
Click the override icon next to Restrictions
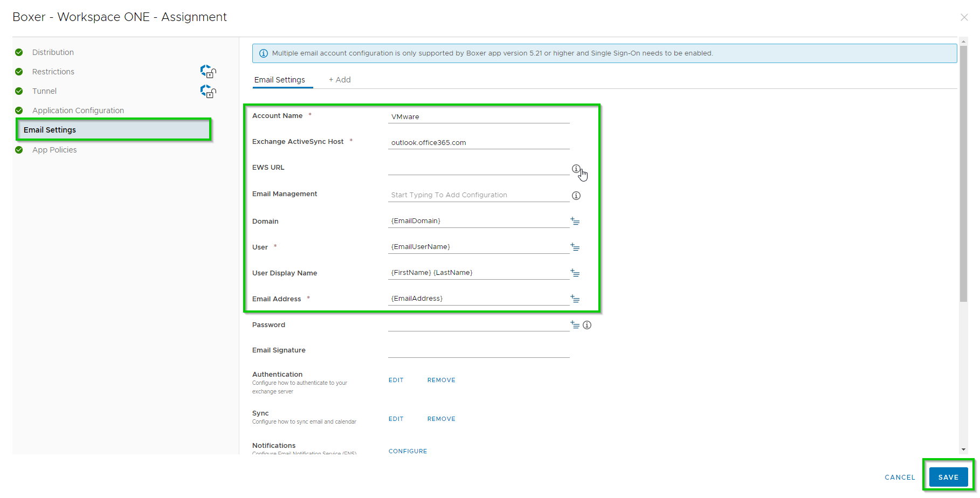(208, 71)
